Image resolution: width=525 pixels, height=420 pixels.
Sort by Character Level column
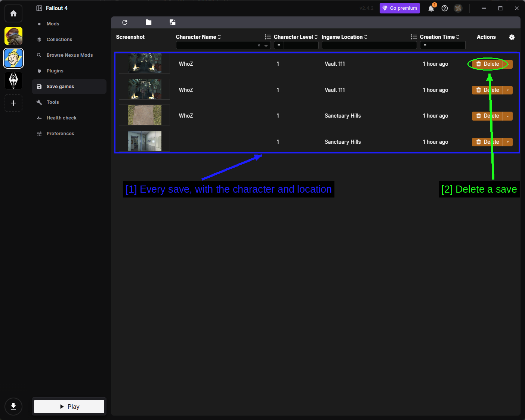pos(296,37)
